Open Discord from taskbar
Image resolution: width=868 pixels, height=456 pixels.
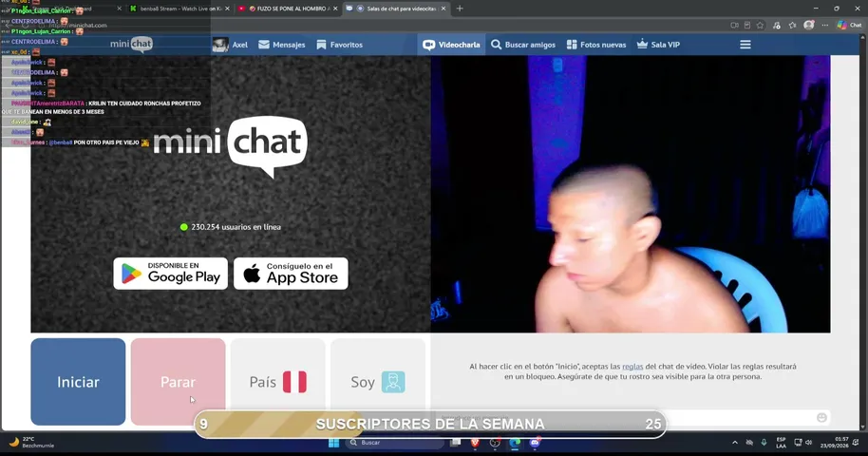[x=535, y=443]
